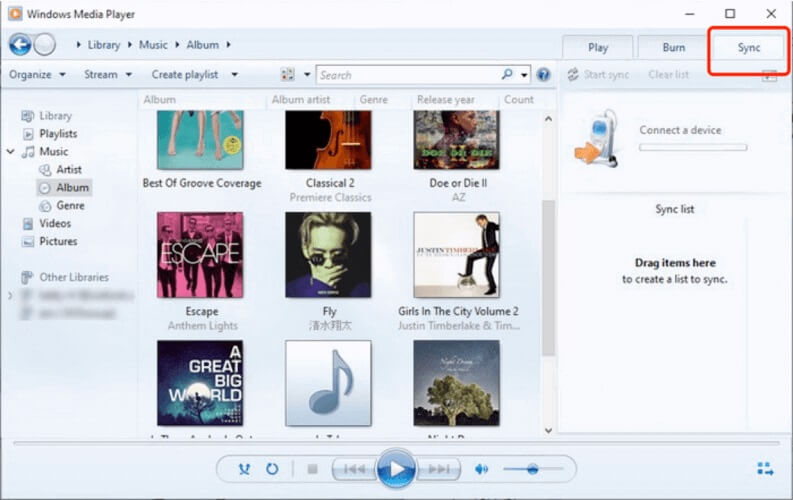Select the Escape album thumbnail
Screen dimensions: 793x500
200,255
